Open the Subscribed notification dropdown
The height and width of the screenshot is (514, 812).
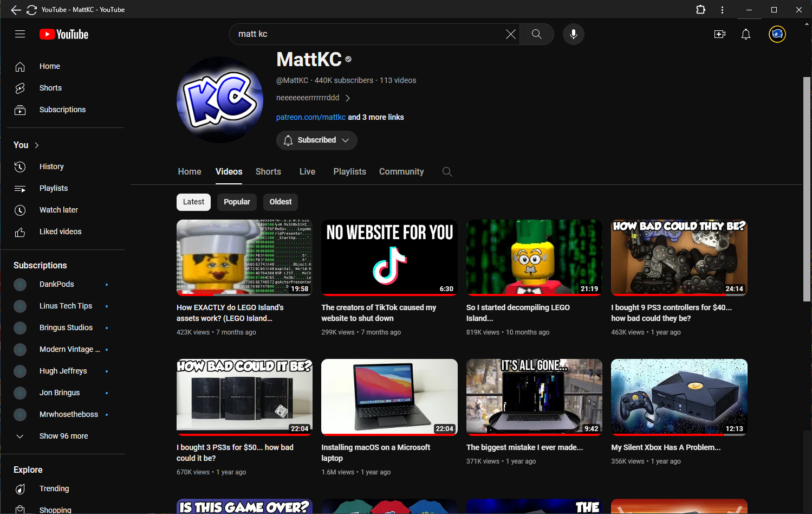pos(316,140)
